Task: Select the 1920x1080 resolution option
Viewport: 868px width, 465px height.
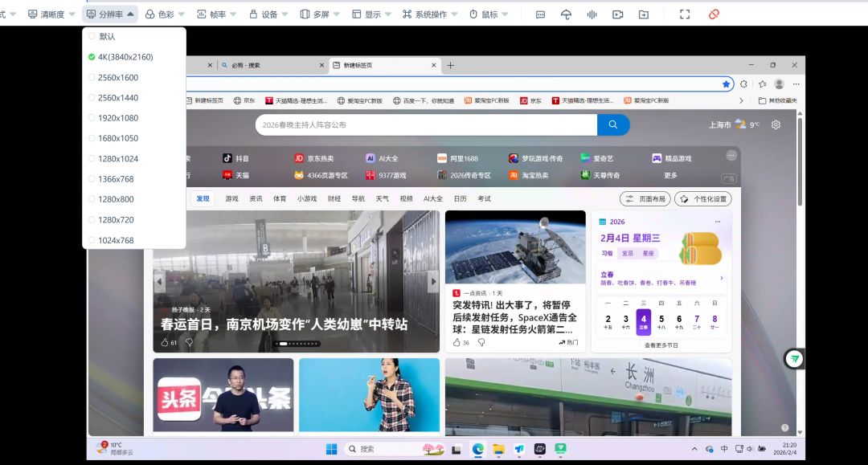Action: point(118,118)
